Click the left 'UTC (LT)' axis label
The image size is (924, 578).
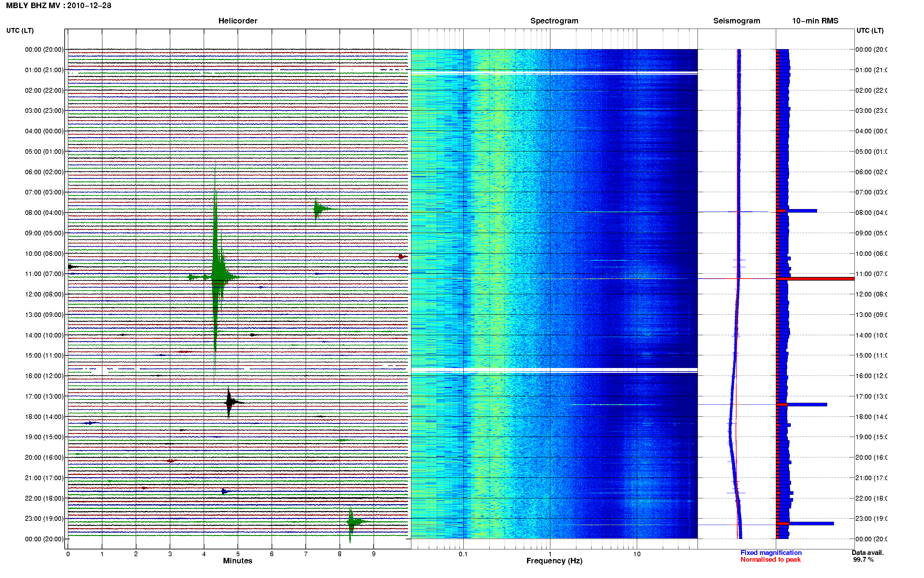pyautogui.click(x=20, y=31)
